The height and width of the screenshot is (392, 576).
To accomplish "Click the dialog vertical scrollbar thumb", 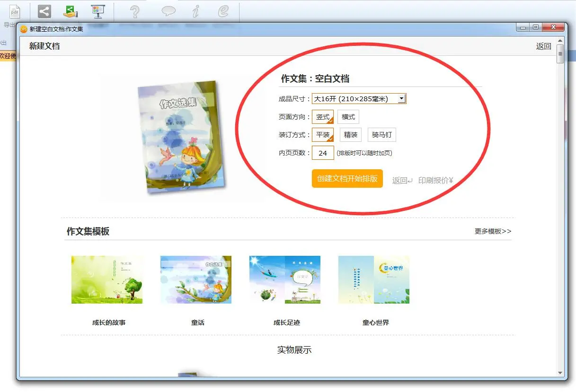I will [x=560, y=54].
